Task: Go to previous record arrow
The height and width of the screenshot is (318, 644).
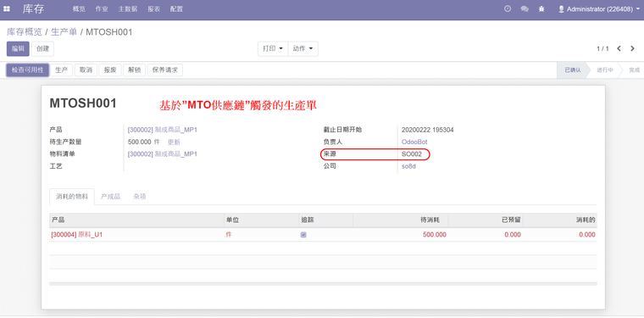Action: point(619,48)
